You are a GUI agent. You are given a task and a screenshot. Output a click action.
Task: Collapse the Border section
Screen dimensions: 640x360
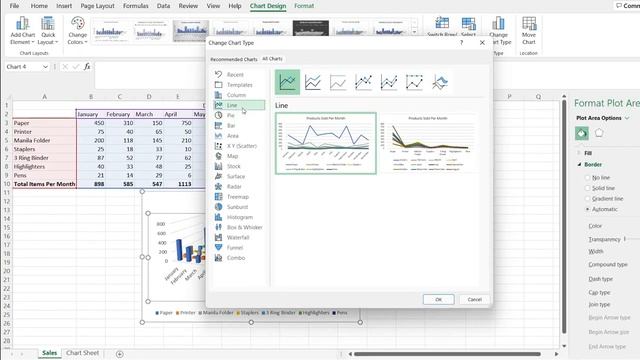point(590,164)
